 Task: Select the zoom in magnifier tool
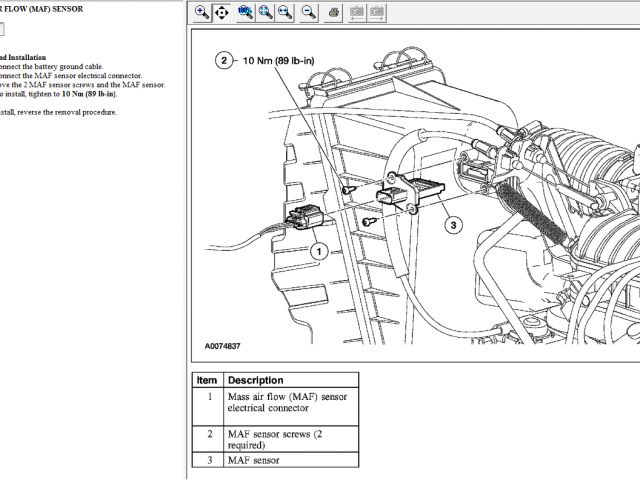click(x=201, y=12)
